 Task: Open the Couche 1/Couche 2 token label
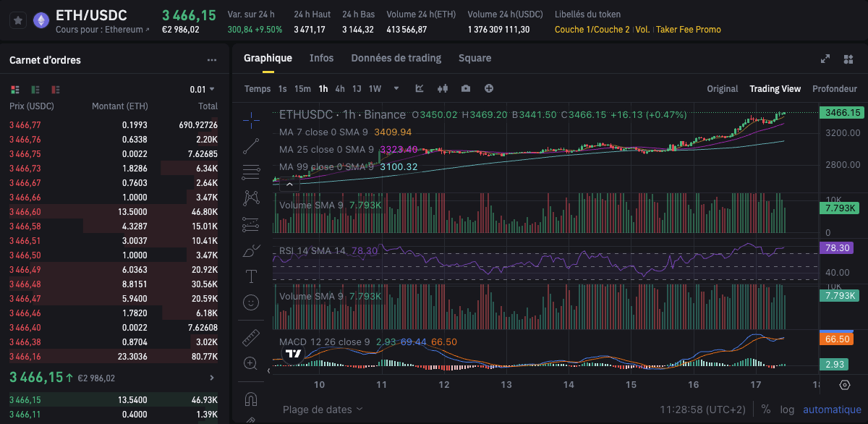(x=592, y=30)
